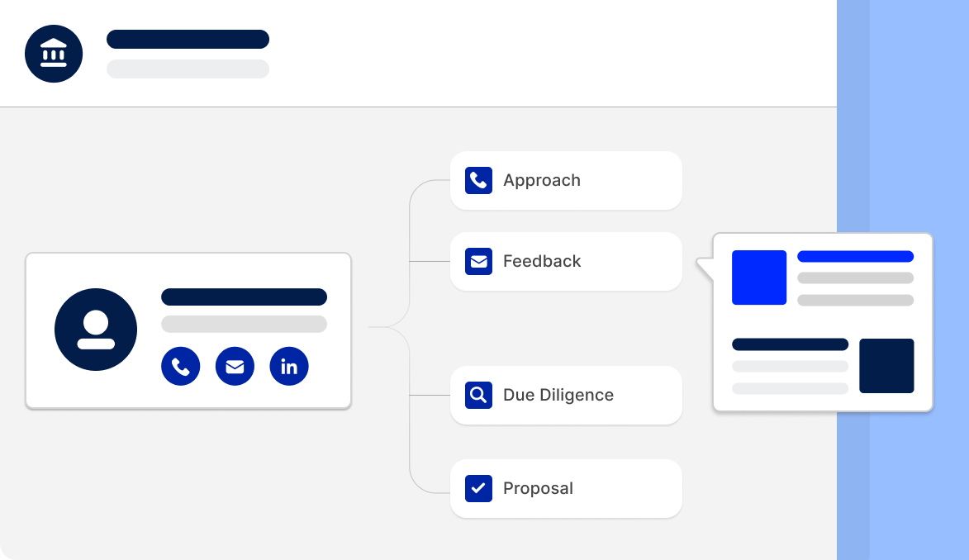Click the Approach phone icon
Viewport: 969px width, 560px height.
coord(478,180)
